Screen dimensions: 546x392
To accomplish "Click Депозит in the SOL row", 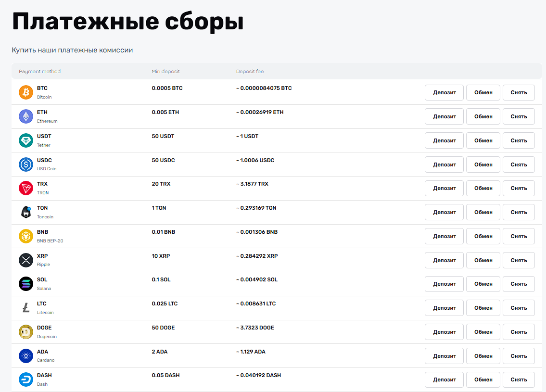I will [x=444, y=284].
